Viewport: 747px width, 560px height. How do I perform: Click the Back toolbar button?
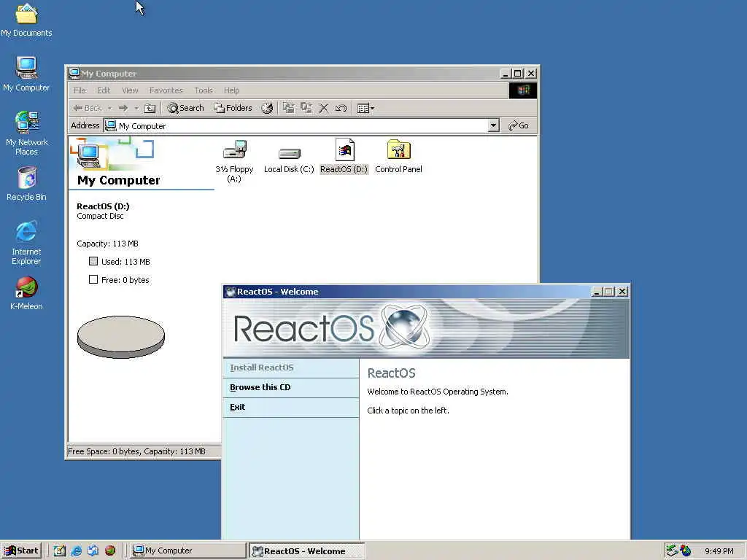click(88, 108)
